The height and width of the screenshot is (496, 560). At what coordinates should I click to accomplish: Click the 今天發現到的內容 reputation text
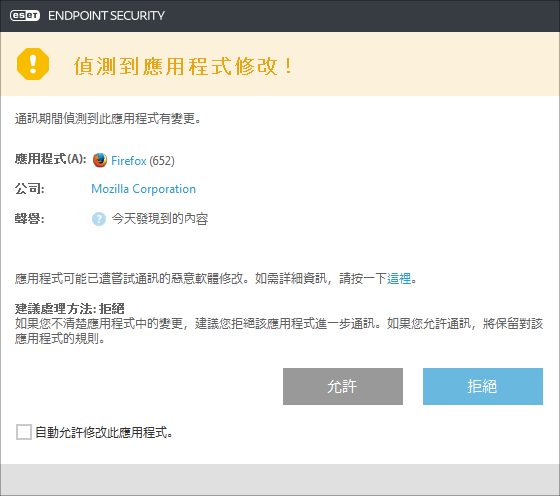(x=160, y=219)
